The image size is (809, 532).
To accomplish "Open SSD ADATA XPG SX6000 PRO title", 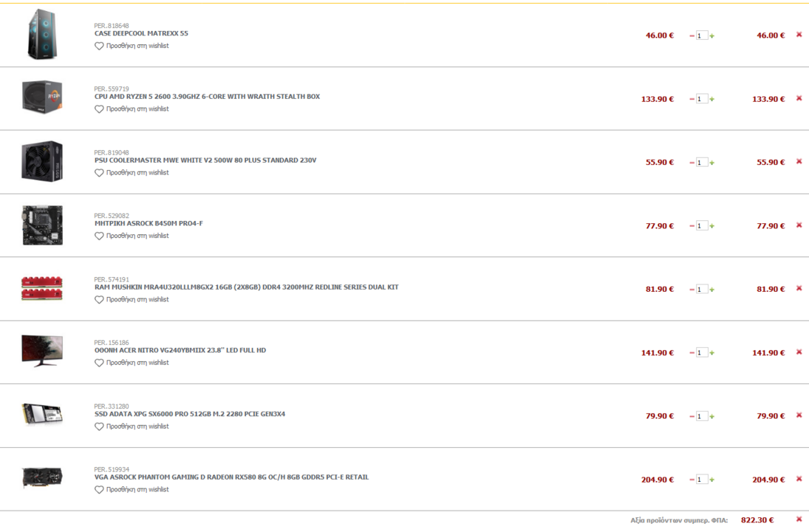I will point(190,415).
